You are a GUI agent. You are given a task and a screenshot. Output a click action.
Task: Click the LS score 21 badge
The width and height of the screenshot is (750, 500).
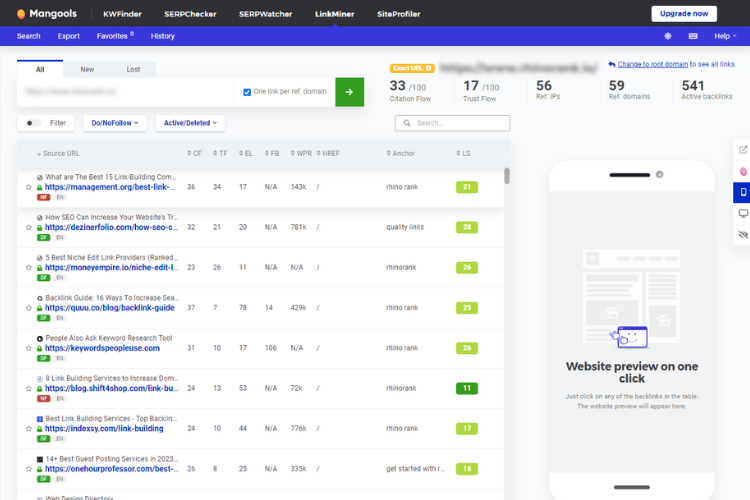click(467, 187)
